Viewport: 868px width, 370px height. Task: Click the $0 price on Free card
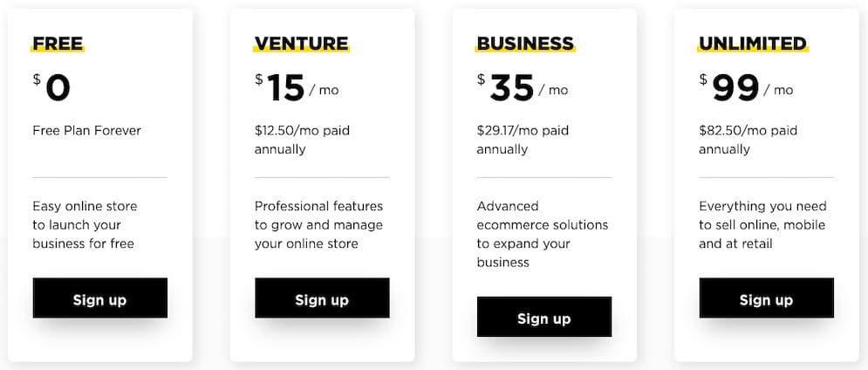pyautogui.click(x=52, y=88)
